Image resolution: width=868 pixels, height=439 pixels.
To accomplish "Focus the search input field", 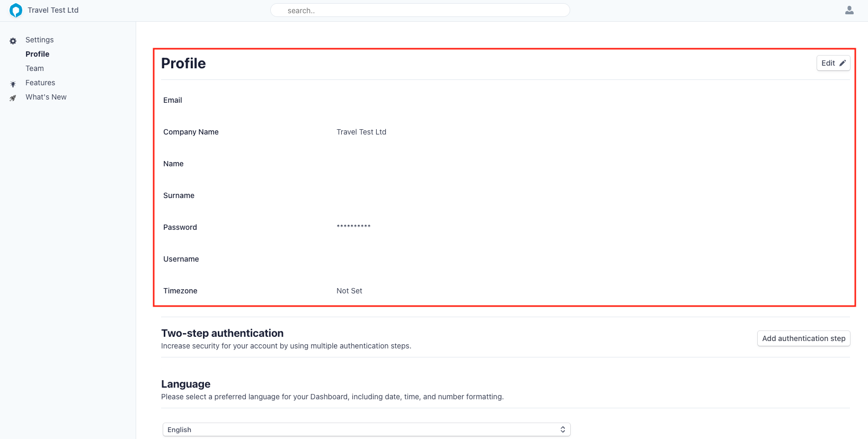I will [x=420, y=11].
